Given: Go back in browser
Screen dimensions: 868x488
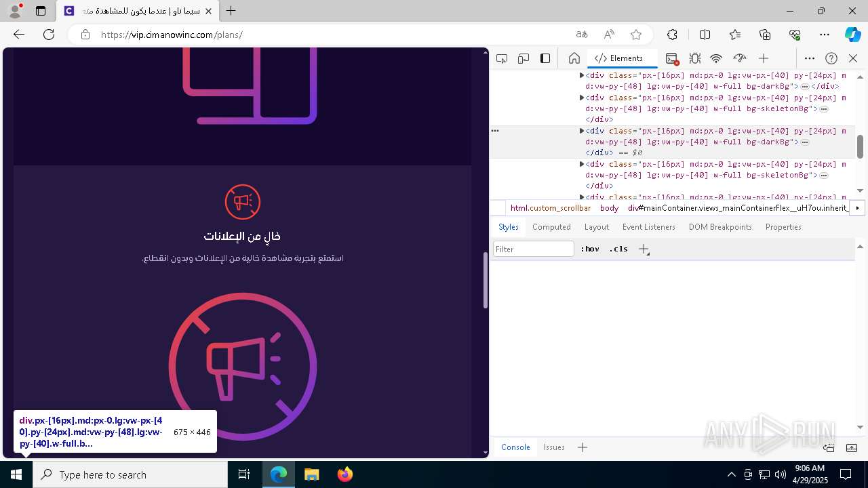Looking at the screenshot, I should point(19,35).
